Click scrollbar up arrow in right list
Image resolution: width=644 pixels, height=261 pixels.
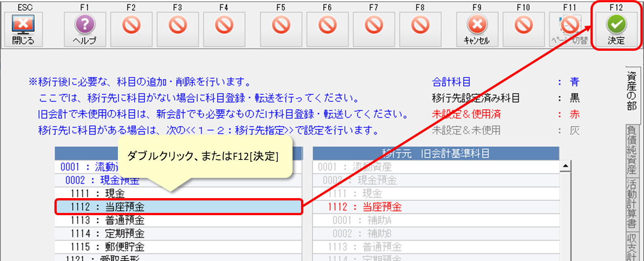pyautogui.click(x=565, y=167)
